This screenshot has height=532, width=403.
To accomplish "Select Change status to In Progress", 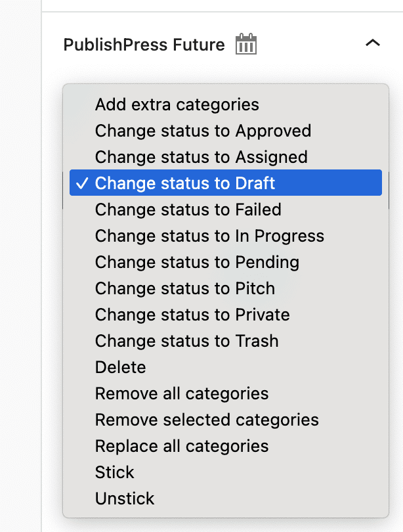I will click(209, 236).
